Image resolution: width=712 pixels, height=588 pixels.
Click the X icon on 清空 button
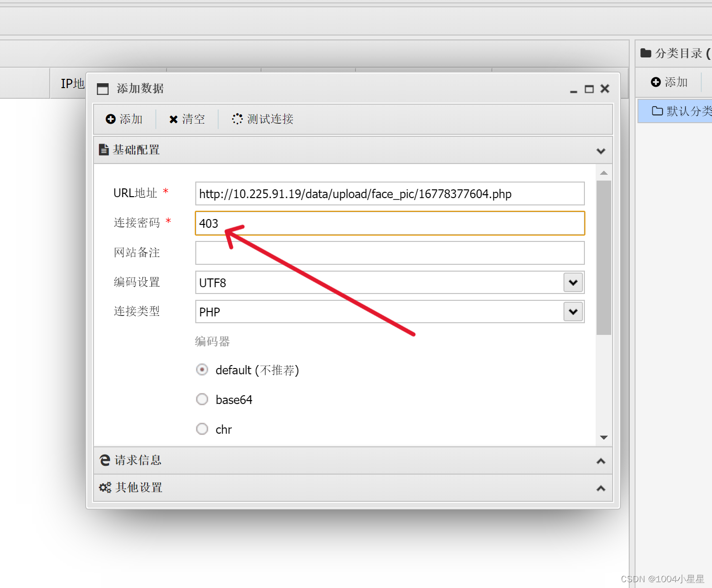pos(173,119)
